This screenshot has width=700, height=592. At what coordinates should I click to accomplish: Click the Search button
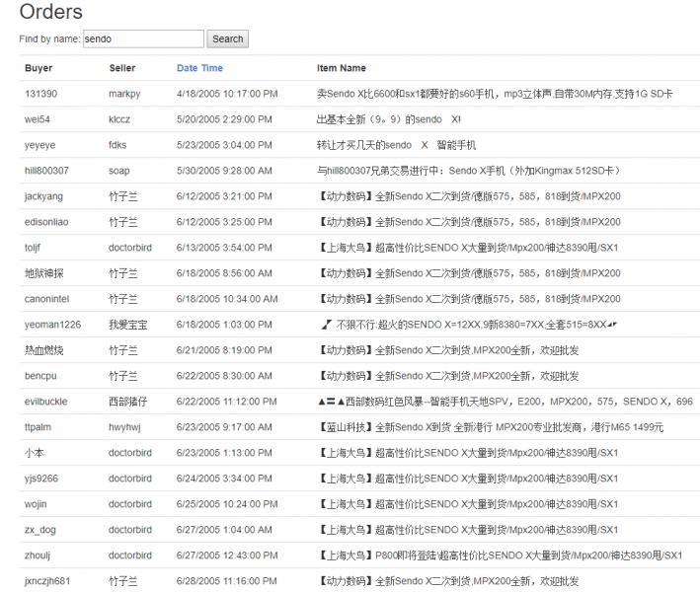[x=227, y=39]
